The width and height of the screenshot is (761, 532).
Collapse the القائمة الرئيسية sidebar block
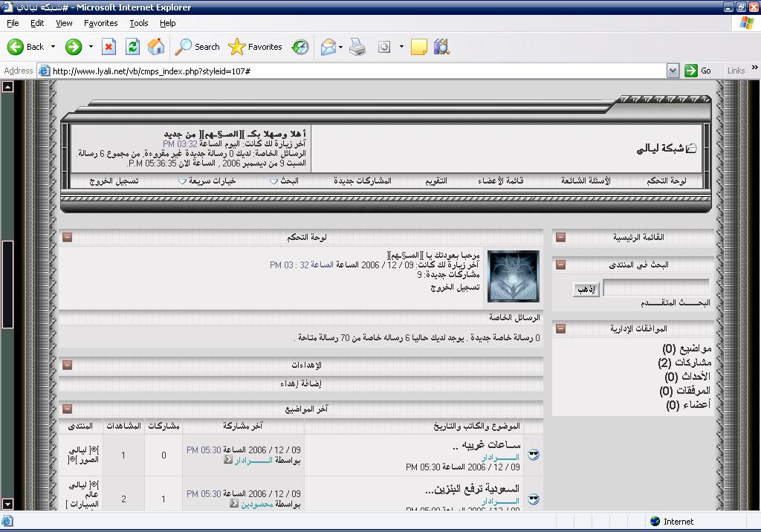tap(560, 238)
